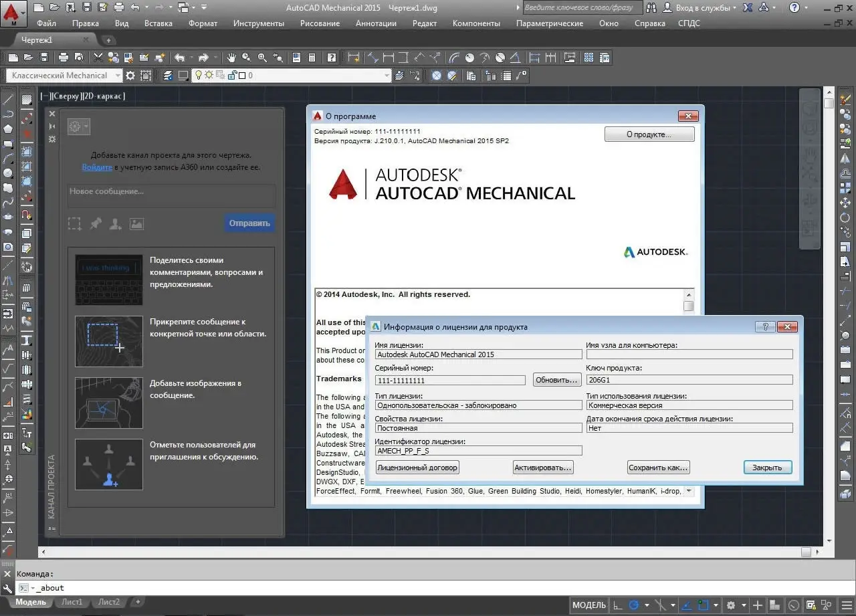Click the pin-message icon in the project feed panel
Viewport: 856px width, 616px height.
tap(95, 224)
